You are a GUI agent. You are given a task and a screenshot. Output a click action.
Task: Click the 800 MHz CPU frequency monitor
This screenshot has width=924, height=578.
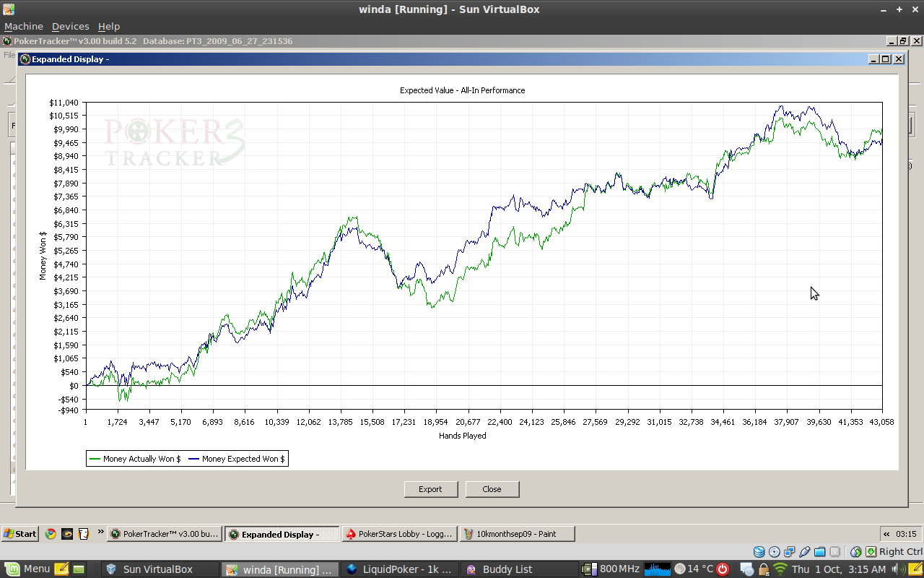pyautogui.click(x=611, y=569)
